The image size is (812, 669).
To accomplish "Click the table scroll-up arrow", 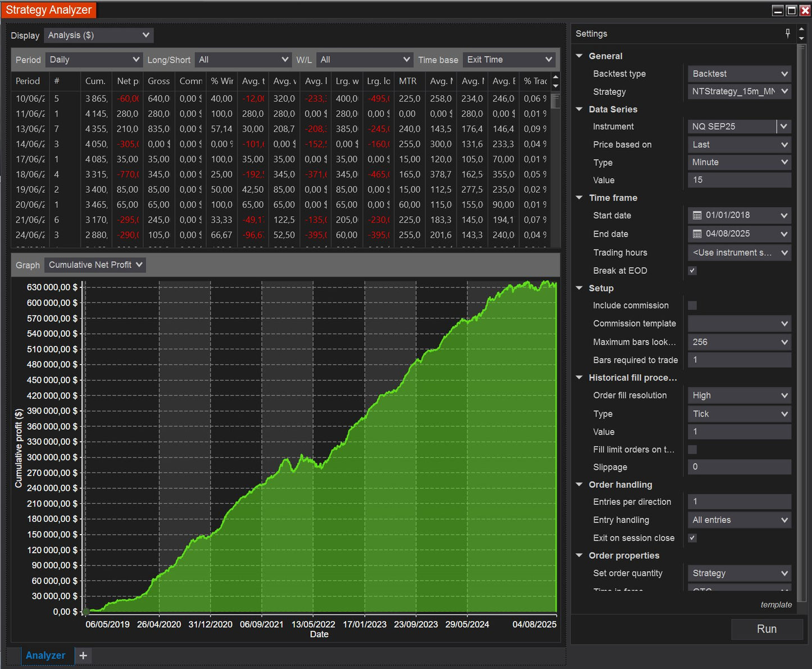I will 556,77.
